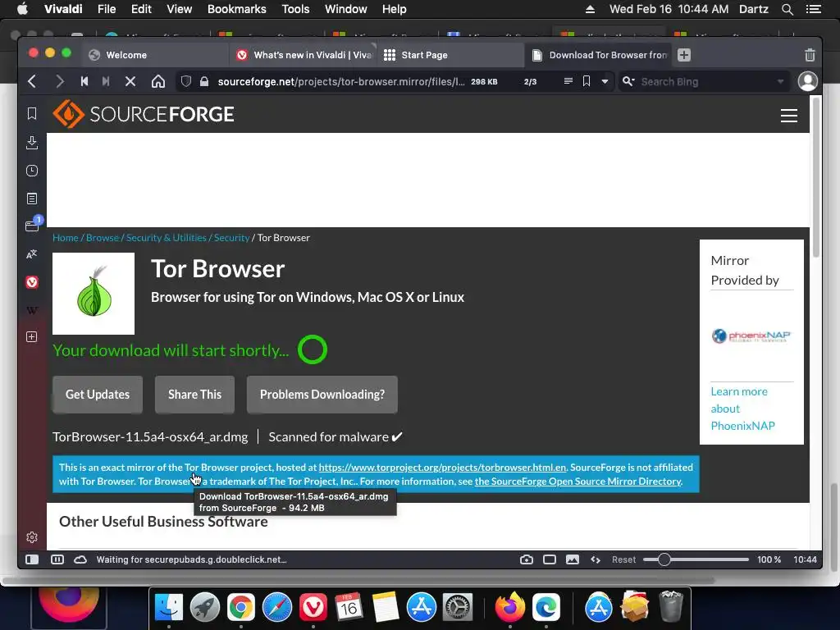The image size is (840, 630).
Task: Open Wikipedia web panel
Action: point(32,310)
